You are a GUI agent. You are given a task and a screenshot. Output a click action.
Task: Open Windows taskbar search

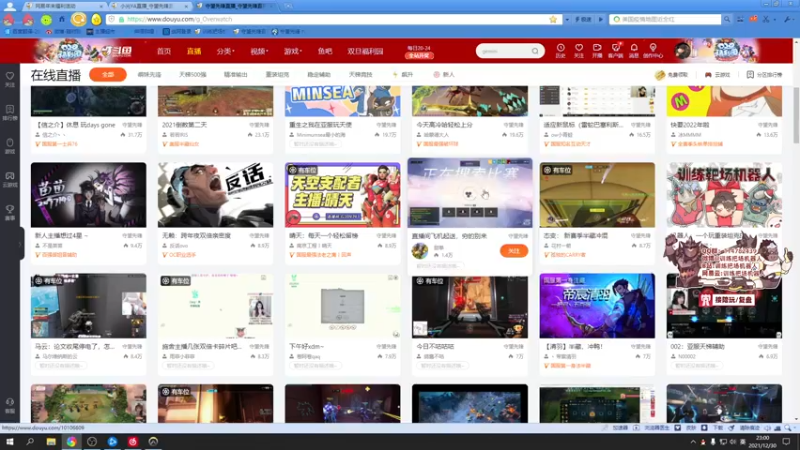(x=30, y=441)
